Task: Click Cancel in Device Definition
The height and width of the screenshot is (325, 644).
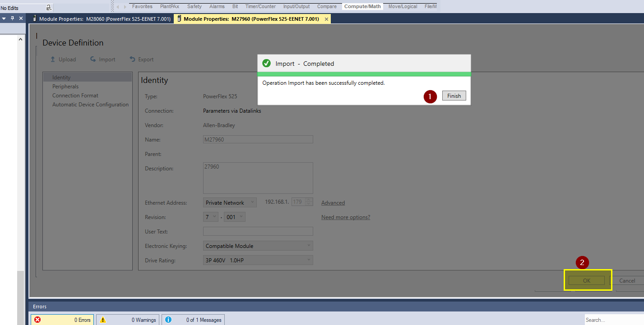Action: pyautogui.click(x=627, y=280)
